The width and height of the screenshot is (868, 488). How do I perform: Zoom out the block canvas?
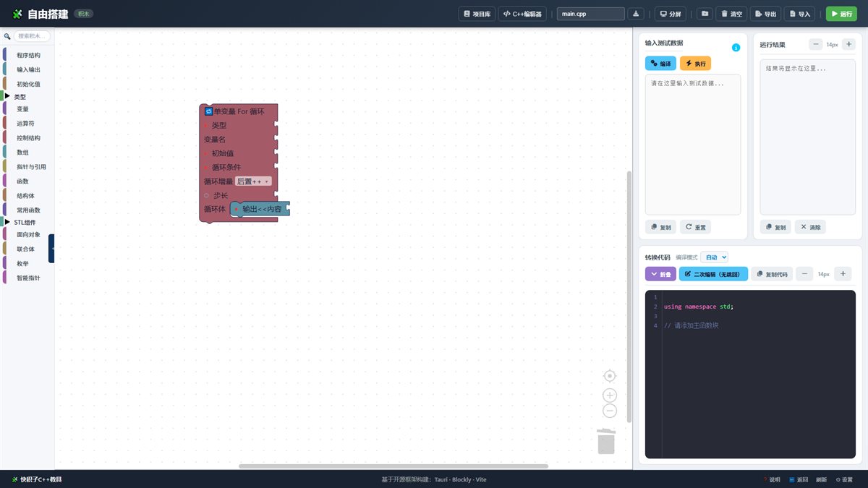[610, 411]
